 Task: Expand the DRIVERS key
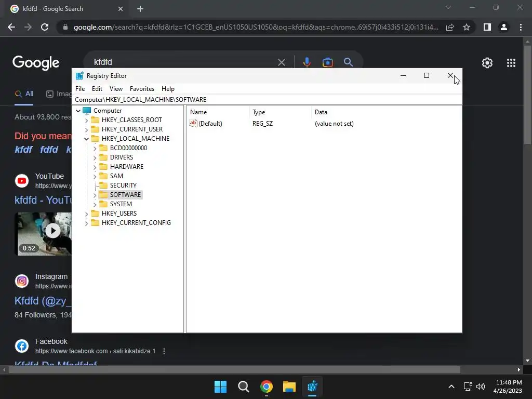[95, 157]
